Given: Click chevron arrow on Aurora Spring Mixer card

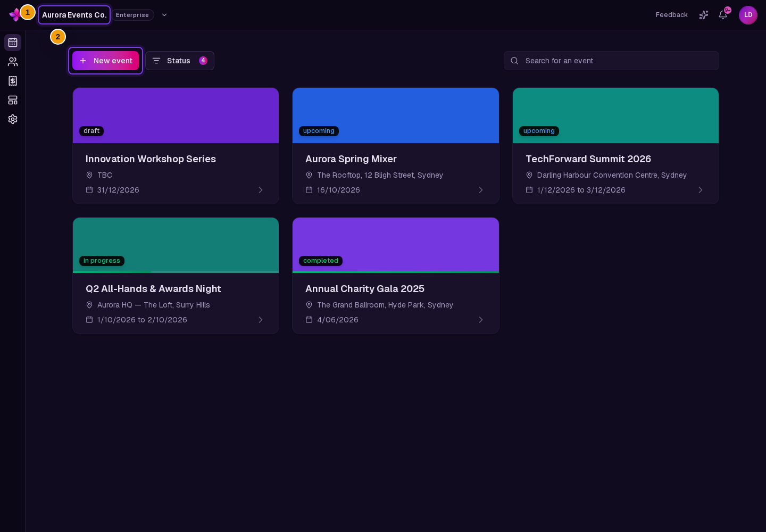Looking at the screenshot, I should coord(481,190).
